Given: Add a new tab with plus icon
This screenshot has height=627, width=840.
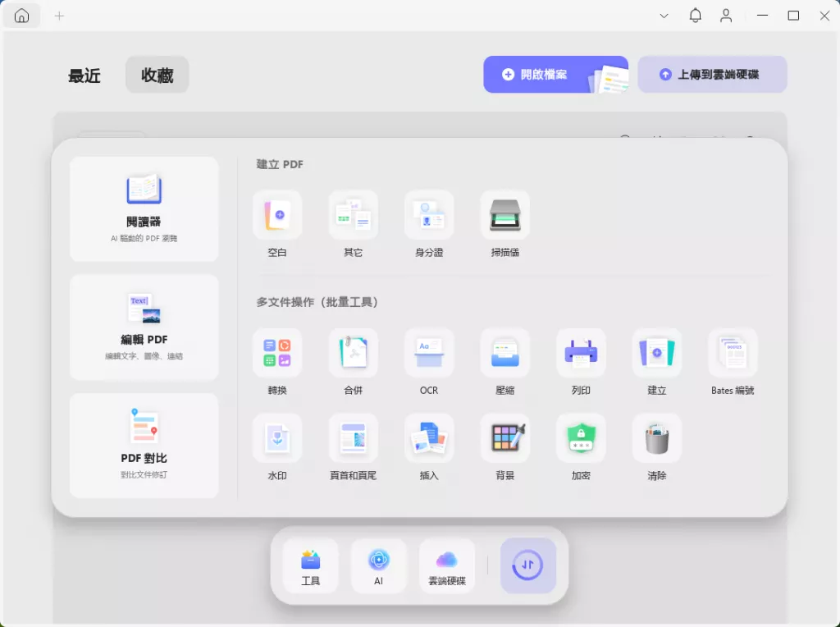Looking at the screenshot, I should tap(59, 16).
